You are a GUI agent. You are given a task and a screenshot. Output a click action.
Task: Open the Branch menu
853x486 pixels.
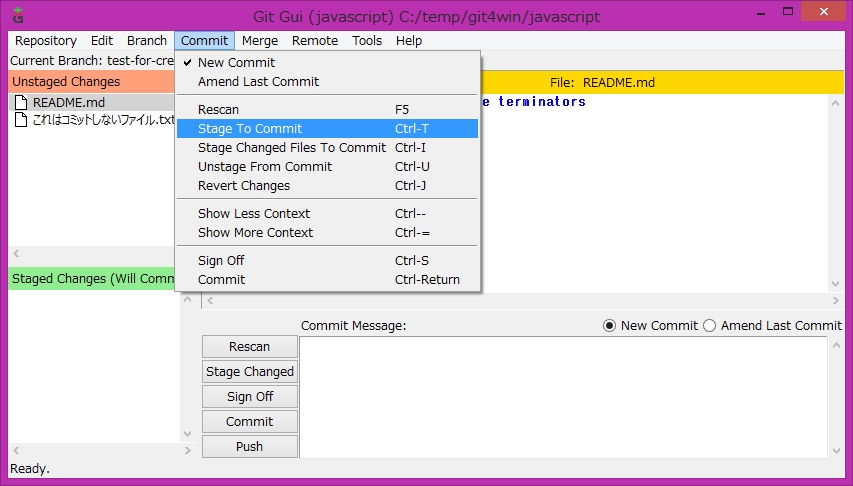(147, 41)
